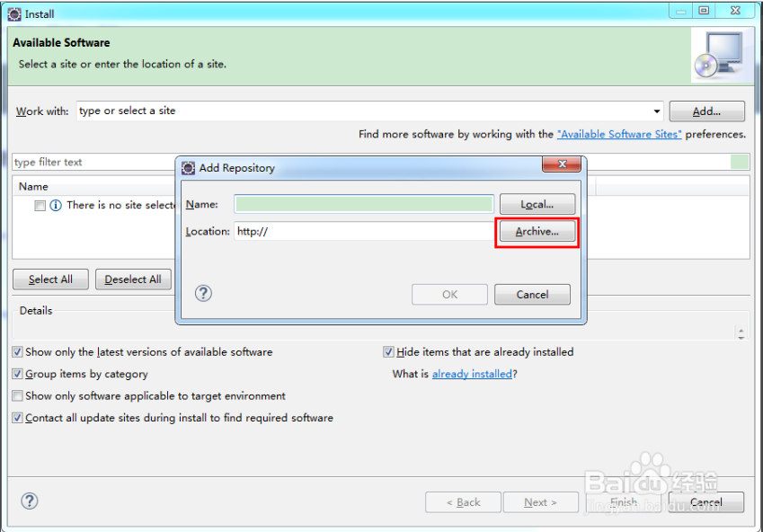
Task: Click the "already installed" link
Action: coord(472,374)
